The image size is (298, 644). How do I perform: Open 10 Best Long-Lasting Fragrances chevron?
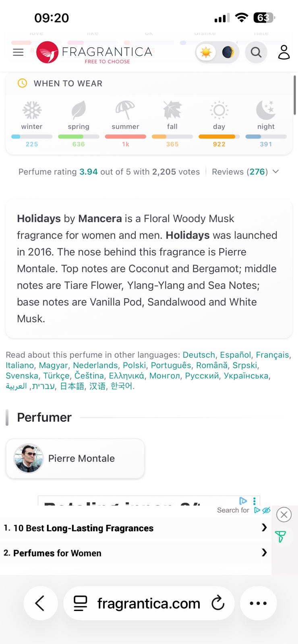pyautogui.click(x=264, y=527)
